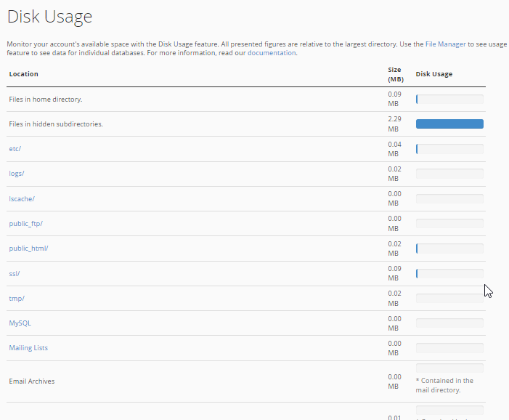Click the full usage bar for hidden subdirectories

[x=449, y=124]
